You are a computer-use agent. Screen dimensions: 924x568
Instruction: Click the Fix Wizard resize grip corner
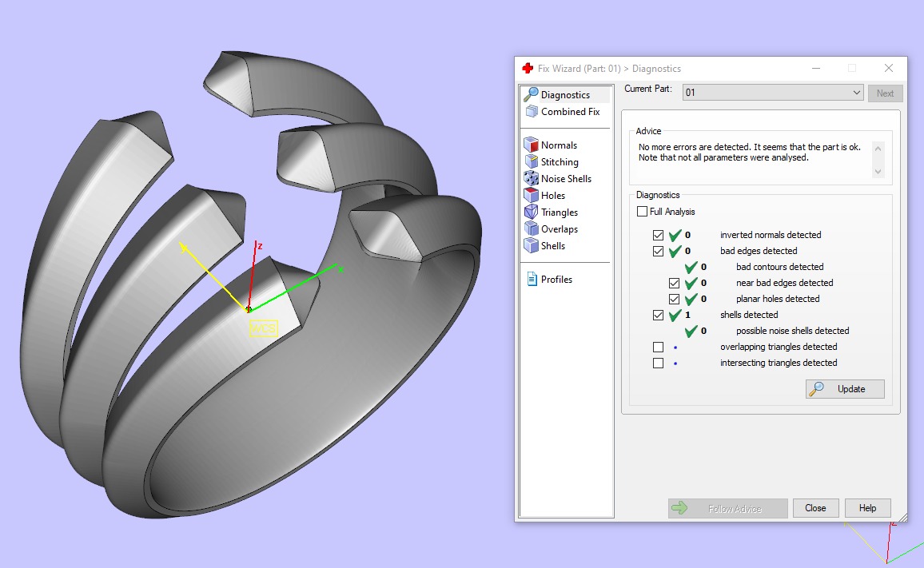[902, 518]
